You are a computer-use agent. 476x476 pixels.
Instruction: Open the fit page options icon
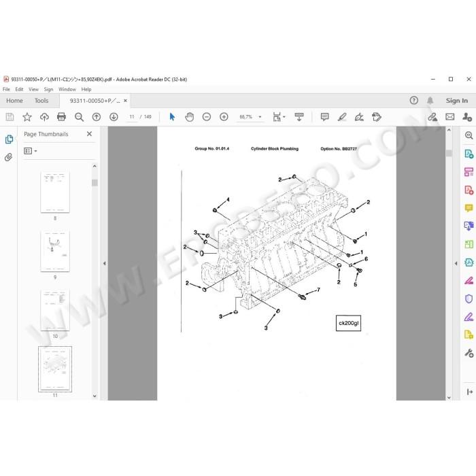click(x=277, y=117)
